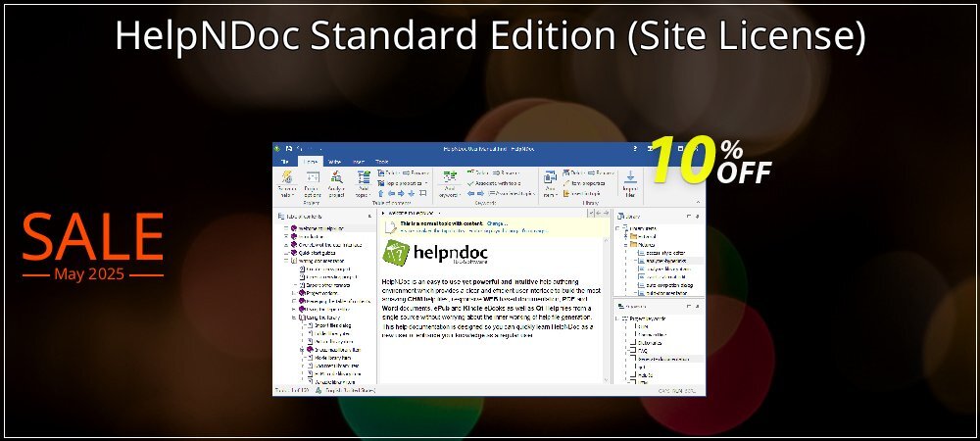Click Insert in topic

pos(582,194)
